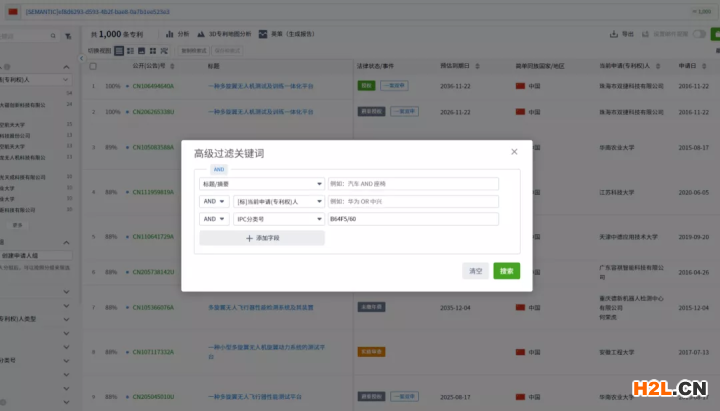Click the blue AND group tag

click(219, 169)
